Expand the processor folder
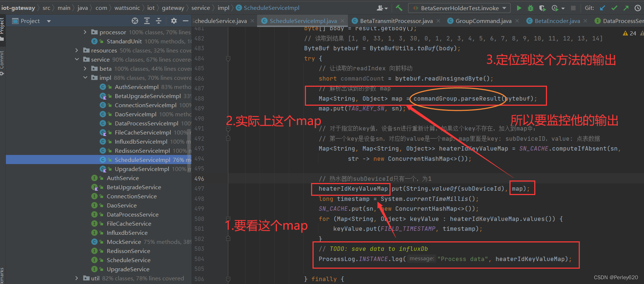This screenshot has width=644, height=284. (85, 32)
